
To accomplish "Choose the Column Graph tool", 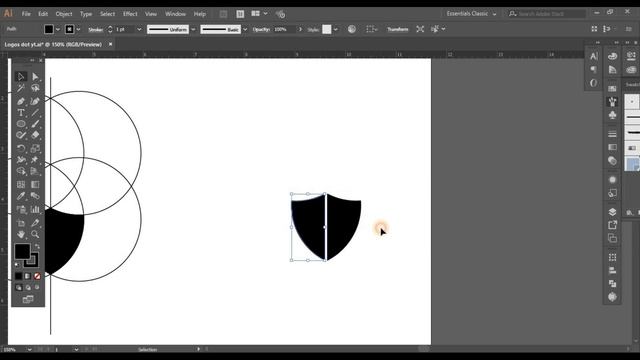I will click(x=35, y=209).
